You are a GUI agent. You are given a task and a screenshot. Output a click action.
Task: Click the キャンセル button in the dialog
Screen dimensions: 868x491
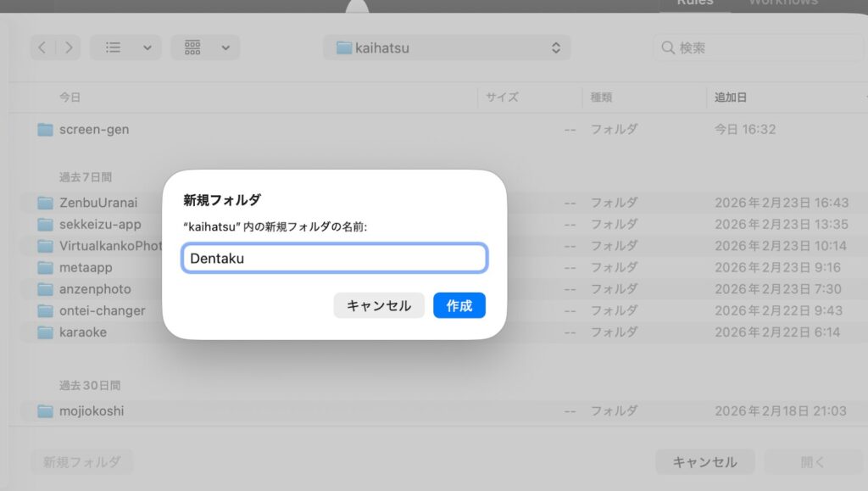pos(378,305)
